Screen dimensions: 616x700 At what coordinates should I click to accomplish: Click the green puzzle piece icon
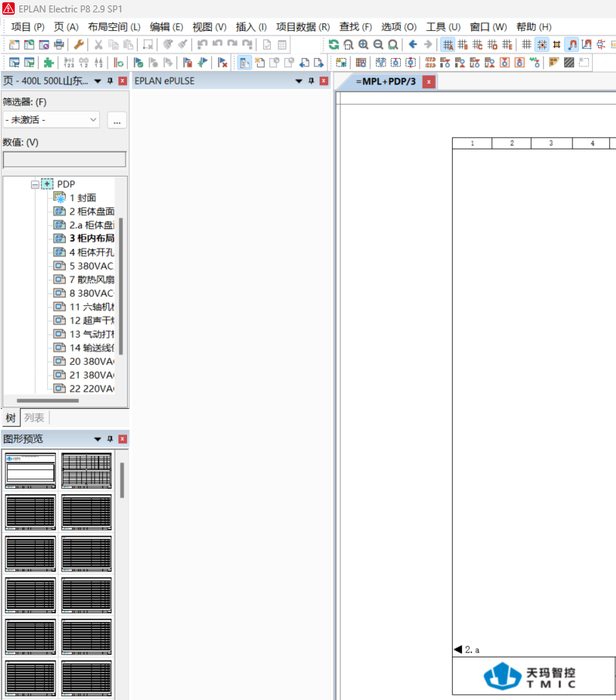(x=49, y=63)
